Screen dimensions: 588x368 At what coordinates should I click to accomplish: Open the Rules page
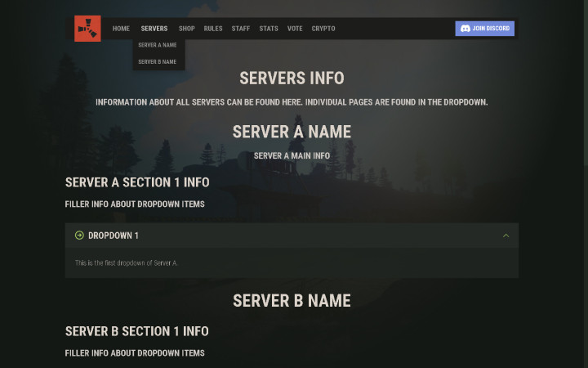click(213, 29)
